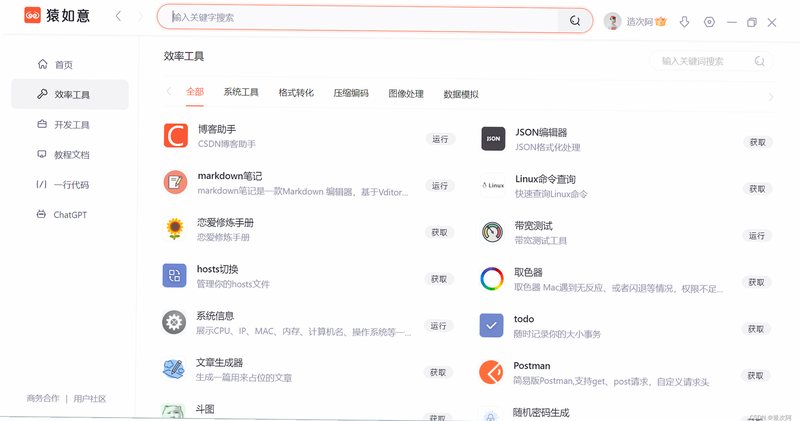The height and width of the screenshot is (421, 800).
Task: Switch to the 格式转化 tab
Action: pyautogui.click(x=296, y=93)
